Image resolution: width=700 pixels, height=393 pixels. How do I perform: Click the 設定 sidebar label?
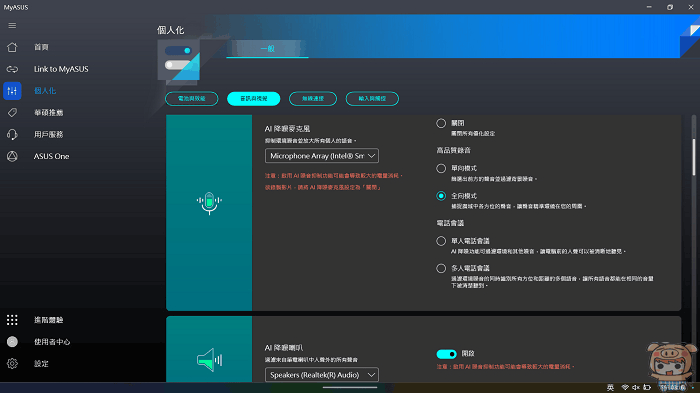[x=41, y=364]
